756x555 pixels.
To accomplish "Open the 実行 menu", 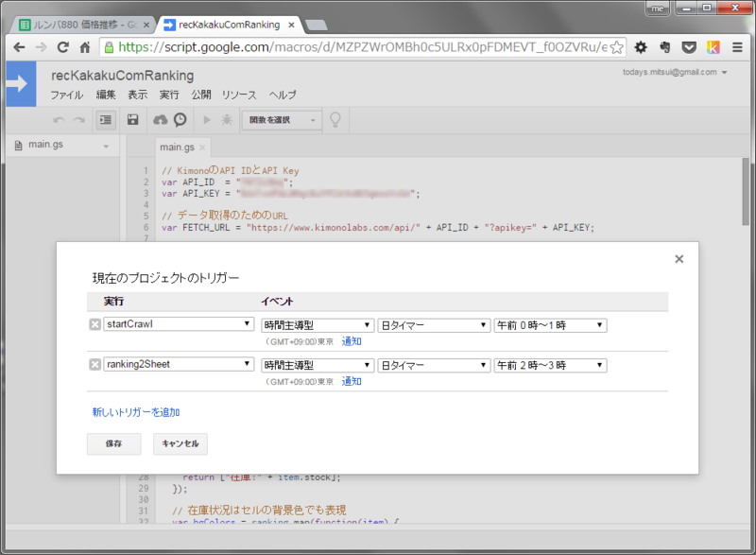I will click(x=169, y=95).
